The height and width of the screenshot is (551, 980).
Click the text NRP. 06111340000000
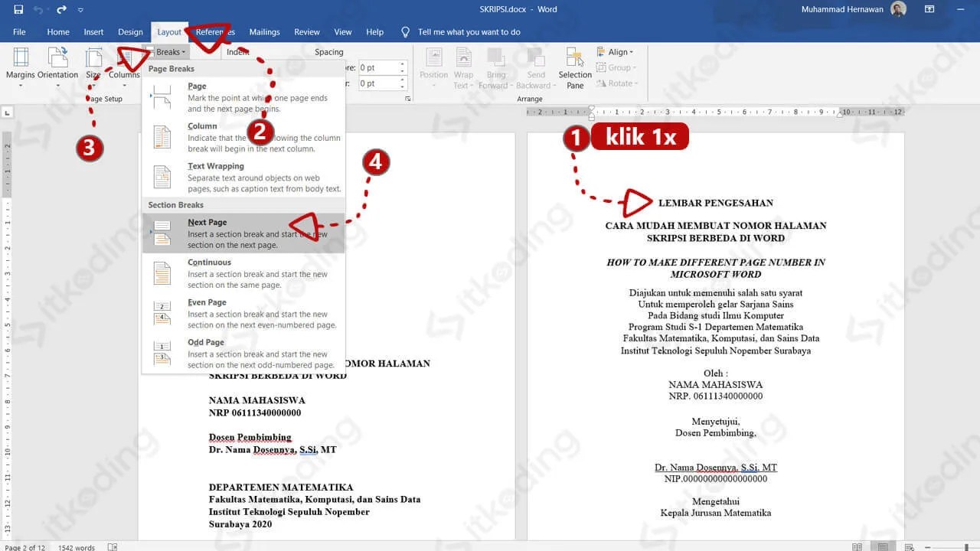[715, 396]
